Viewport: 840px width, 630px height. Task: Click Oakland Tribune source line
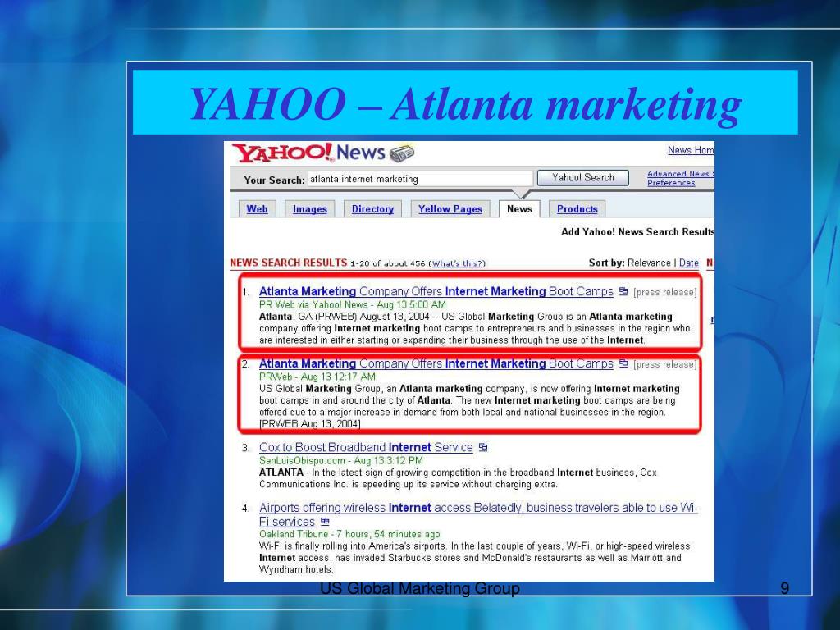[349, 534]
